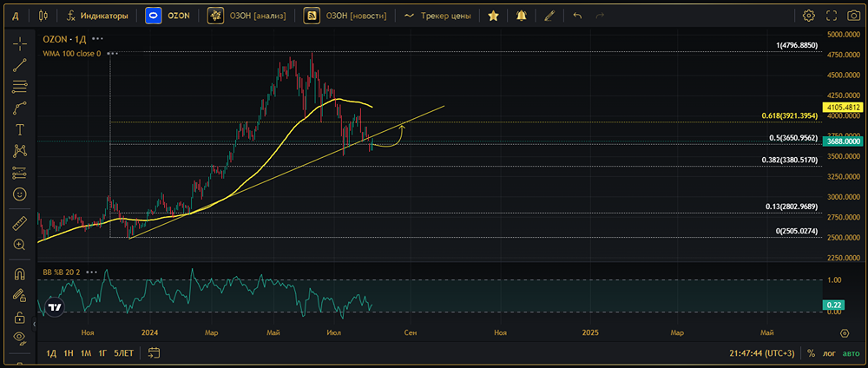
Task: Enable auto scale 'авто'
Action: [x=851, y=353]
